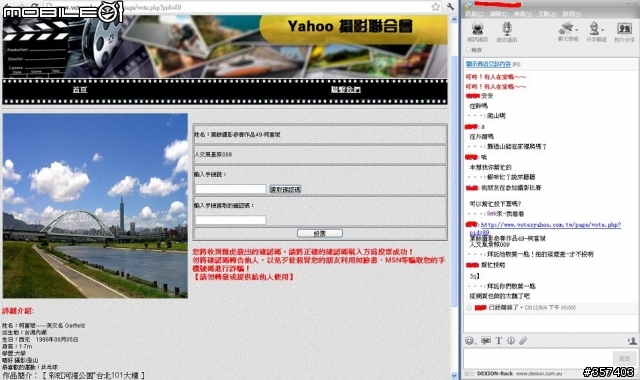Click the red '【請勿轉發或提供給他人使用】' warning text
This screenshot has height=380, width=640.
243,277
